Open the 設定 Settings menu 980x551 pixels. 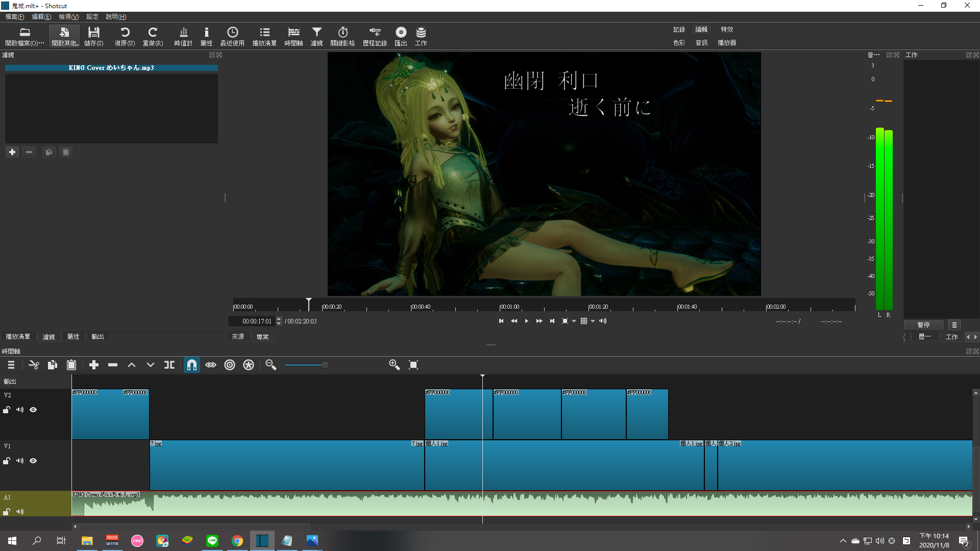pyautogui.click(x=92, y=17)
